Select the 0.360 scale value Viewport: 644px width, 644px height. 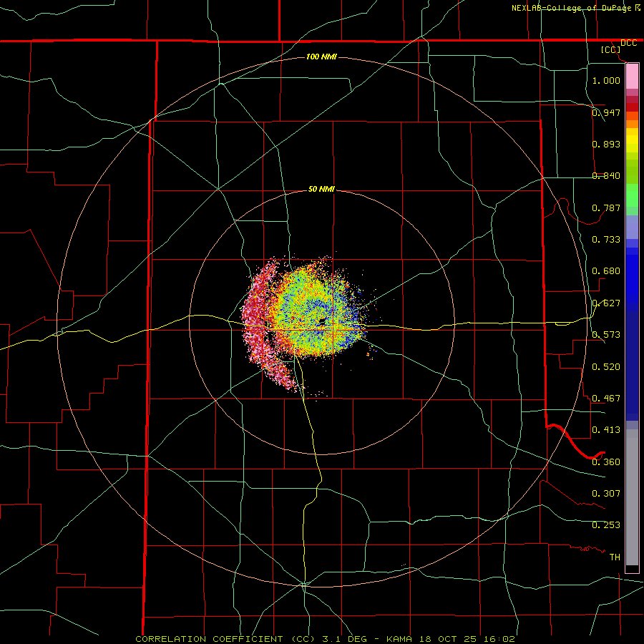click(606, 462)
